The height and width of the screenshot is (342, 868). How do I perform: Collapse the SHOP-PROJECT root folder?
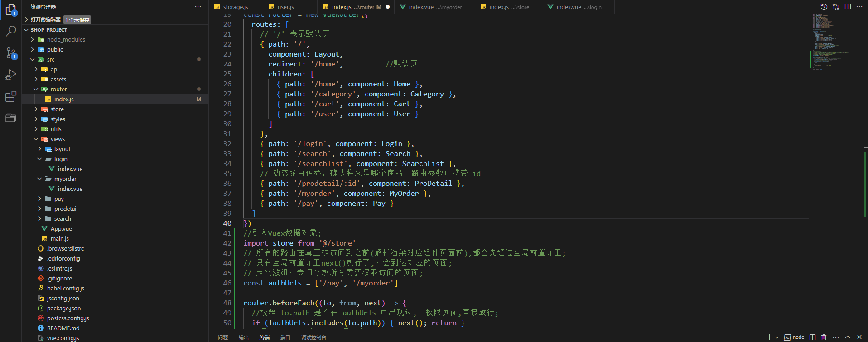pos(27,30)
